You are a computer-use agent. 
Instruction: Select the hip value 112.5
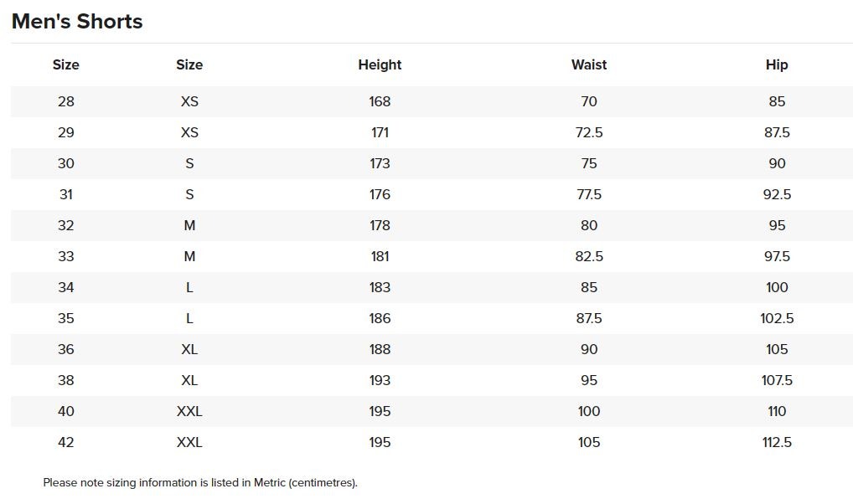(x=777, y=443)
